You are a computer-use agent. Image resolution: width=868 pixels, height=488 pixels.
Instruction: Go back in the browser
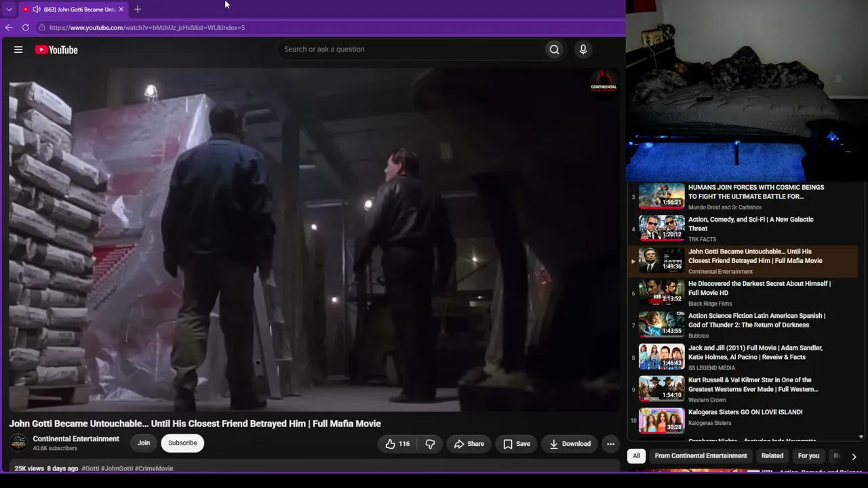pos(9,28)
